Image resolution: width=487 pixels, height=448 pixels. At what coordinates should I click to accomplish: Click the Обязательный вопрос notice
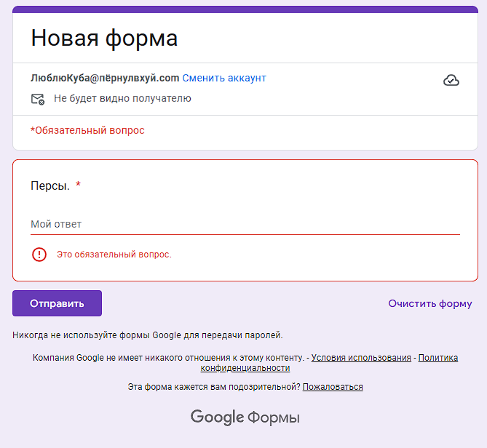tap(87, 130)
